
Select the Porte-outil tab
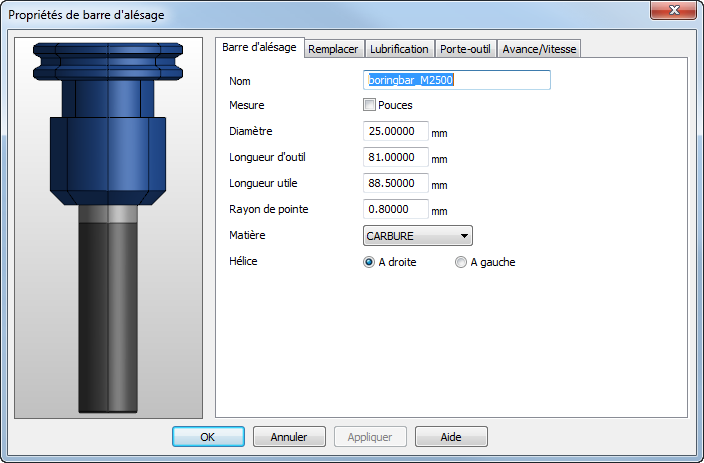[465, 49]
